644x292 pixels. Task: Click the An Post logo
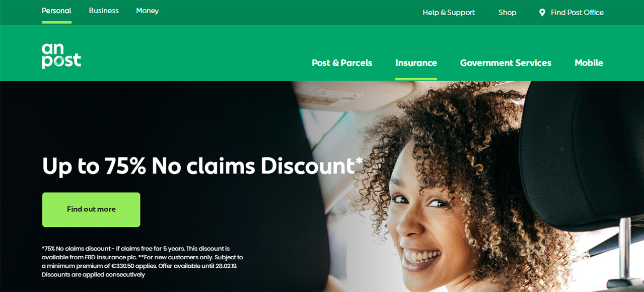point(61,55)
